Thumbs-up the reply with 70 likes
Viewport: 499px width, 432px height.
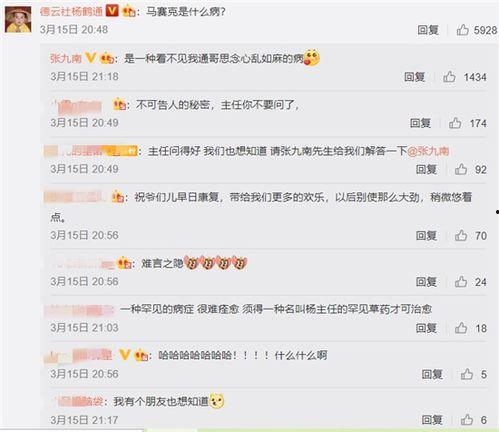[x=461, y=235]
